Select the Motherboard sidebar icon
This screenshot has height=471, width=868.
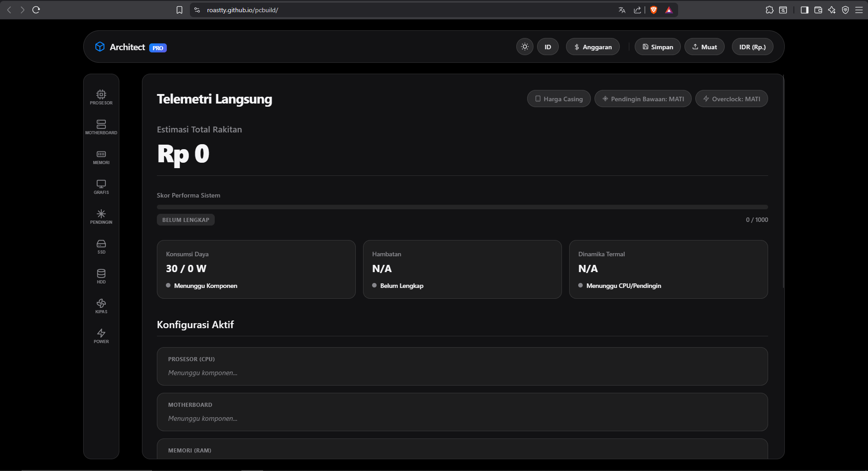click(101, 127)
